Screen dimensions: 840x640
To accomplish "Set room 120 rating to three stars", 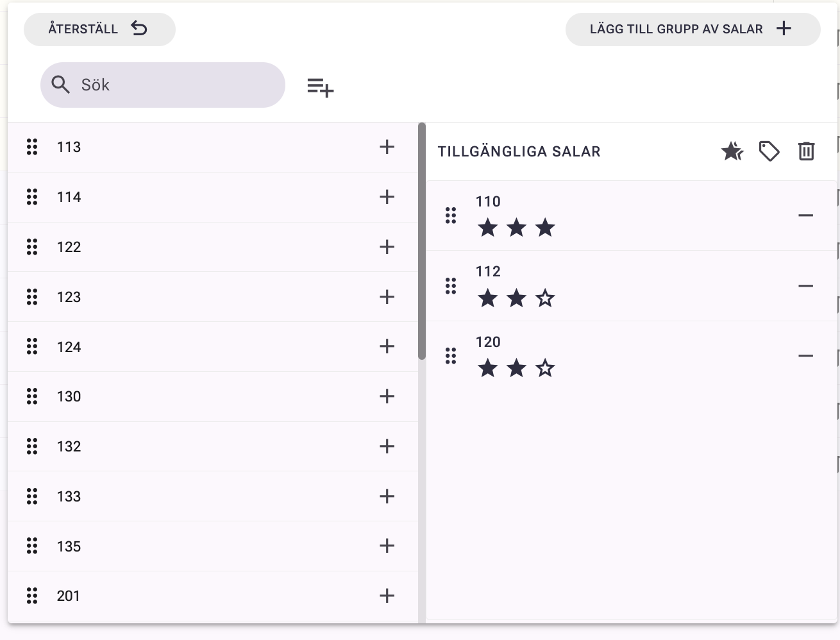I will pos(545,369).
